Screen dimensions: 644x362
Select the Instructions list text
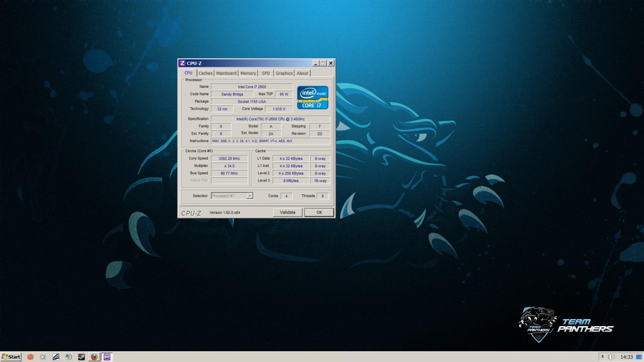270,141
